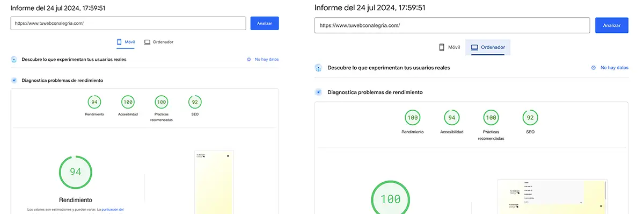Open Rendimiento score 94 gauge in left summary row
This screenshot has height=214, width=644.
(94, 102)
